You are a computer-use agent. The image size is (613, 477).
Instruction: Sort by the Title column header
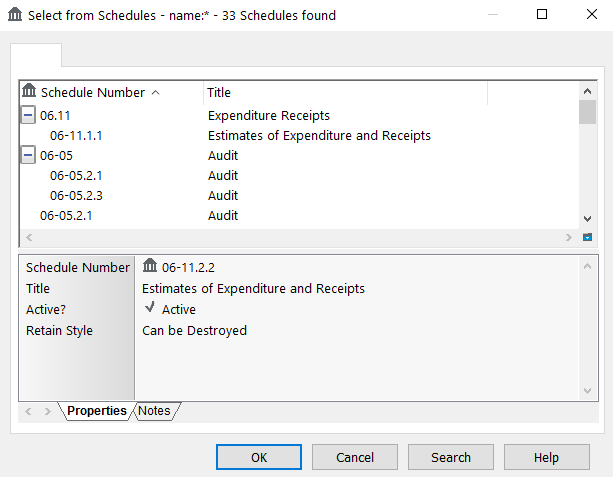click(x=344, y=93)
